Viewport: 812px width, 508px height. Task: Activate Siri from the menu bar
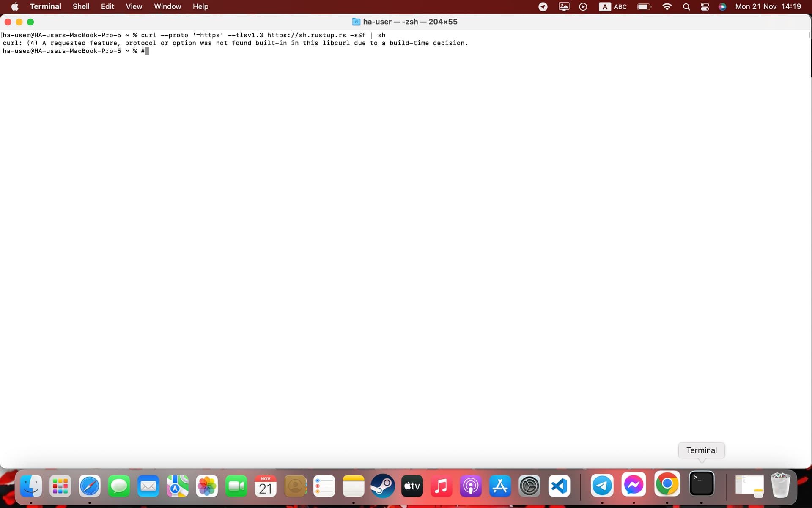click(722, 7)
